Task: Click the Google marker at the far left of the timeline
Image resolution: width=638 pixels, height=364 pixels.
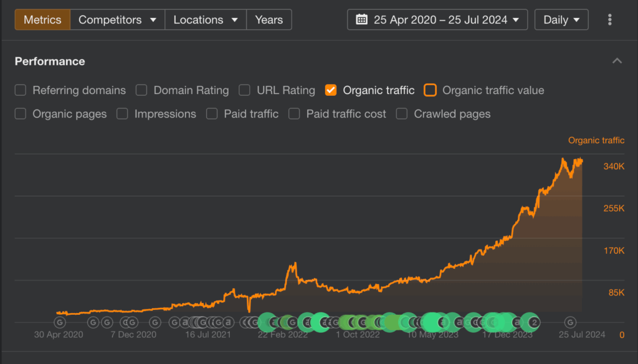Action: coord(60,322)
